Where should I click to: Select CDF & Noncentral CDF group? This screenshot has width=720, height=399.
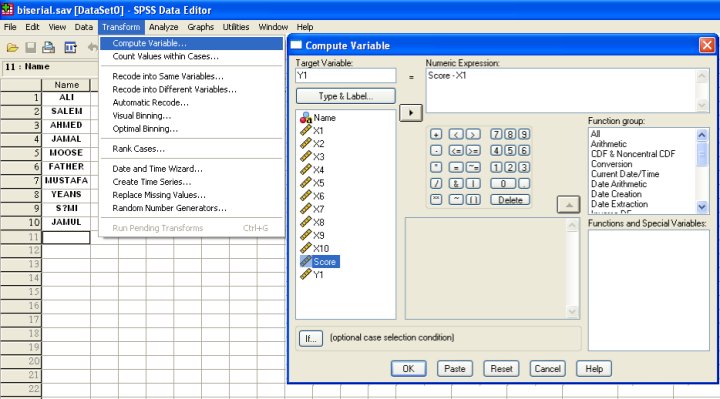coord(633,154)
